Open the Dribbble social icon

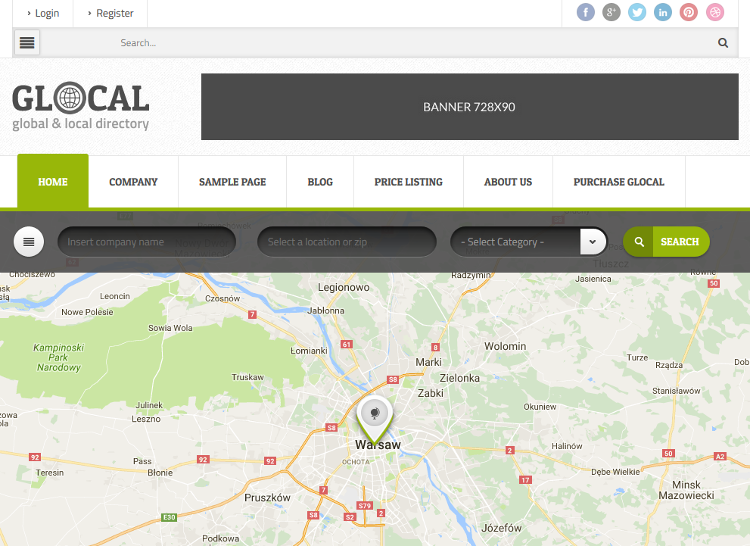(715, 12)
